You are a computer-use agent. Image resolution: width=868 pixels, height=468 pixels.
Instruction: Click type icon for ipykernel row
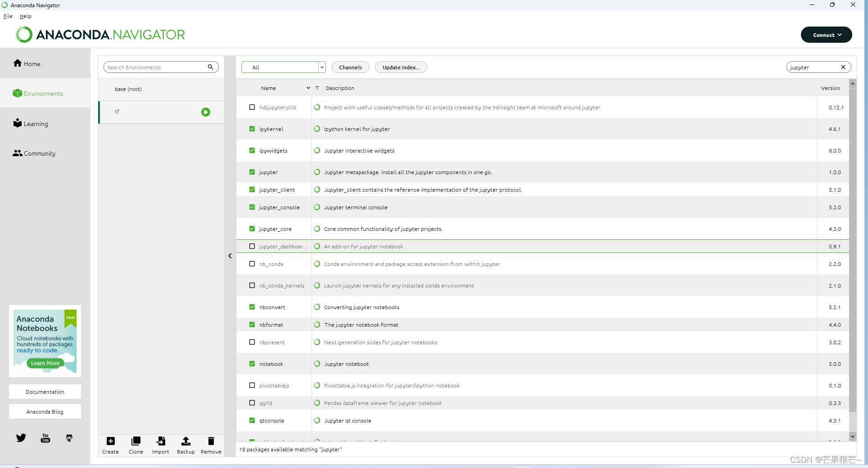tap(317, 129)
